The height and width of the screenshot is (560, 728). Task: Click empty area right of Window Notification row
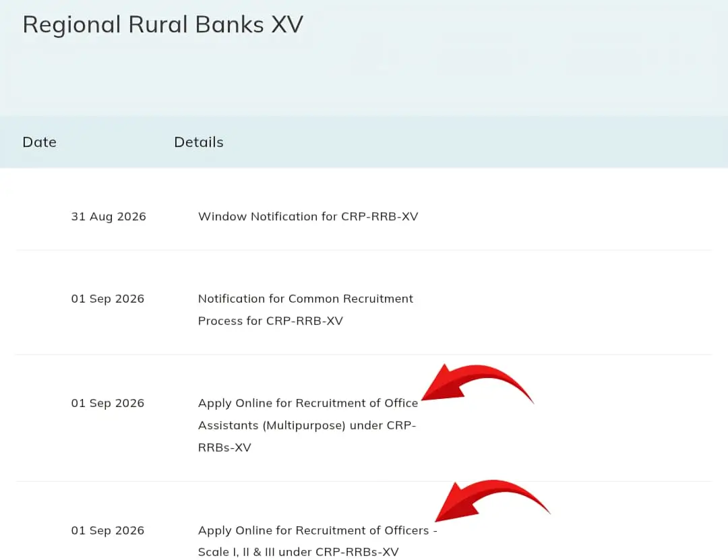[565, 216]
